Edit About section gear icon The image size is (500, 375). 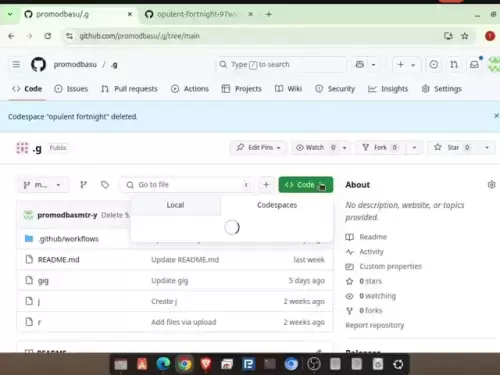(x=491, y=185)
